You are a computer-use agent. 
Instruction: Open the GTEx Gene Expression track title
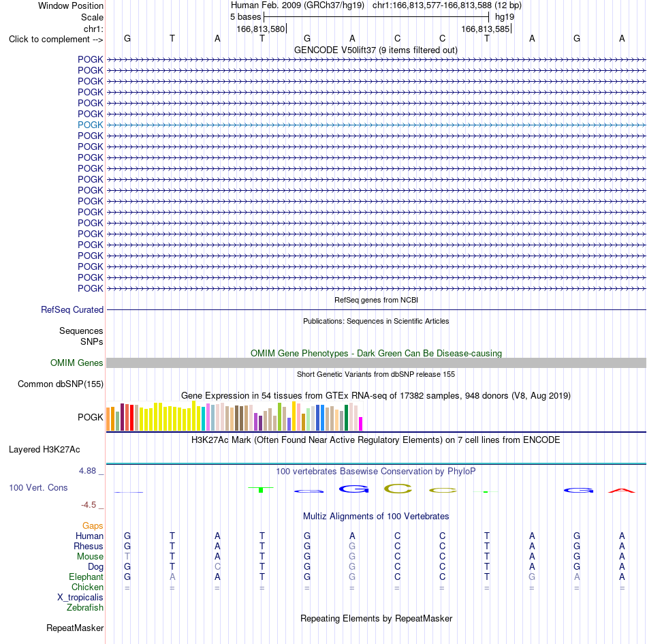click(376, 395)
